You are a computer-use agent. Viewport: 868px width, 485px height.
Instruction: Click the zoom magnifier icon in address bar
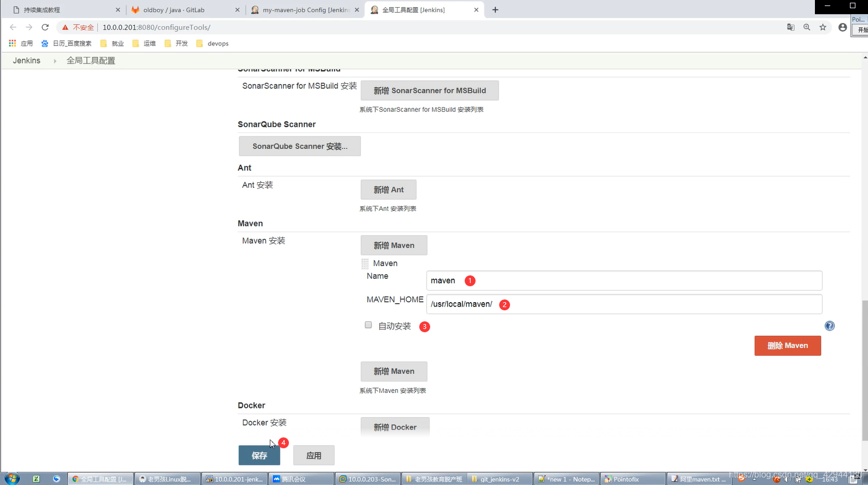807,27
